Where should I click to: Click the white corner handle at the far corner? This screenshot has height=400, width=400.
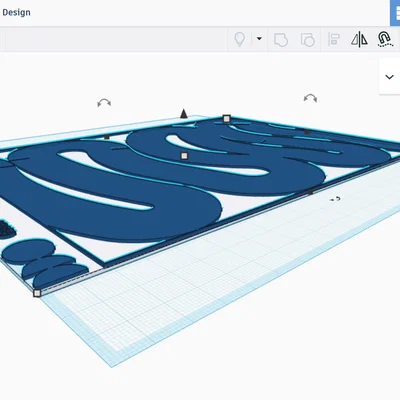point(227,119)
